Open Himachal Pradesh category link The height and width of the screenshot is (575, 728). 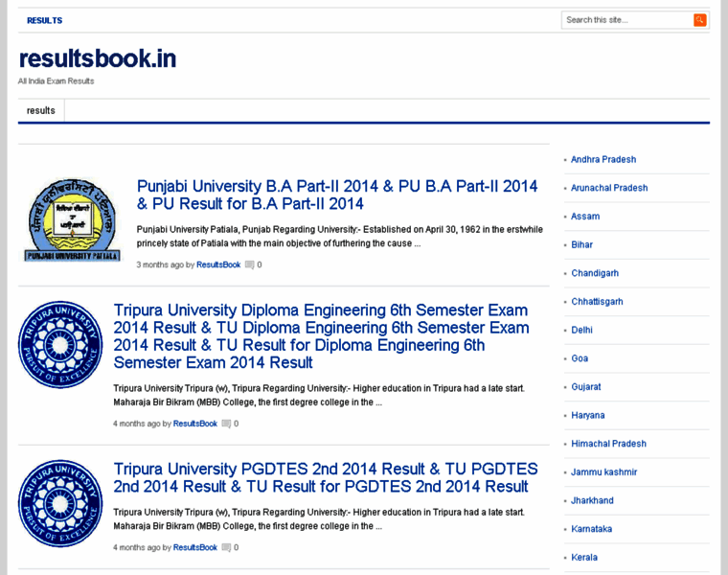(x=608, y=444)
